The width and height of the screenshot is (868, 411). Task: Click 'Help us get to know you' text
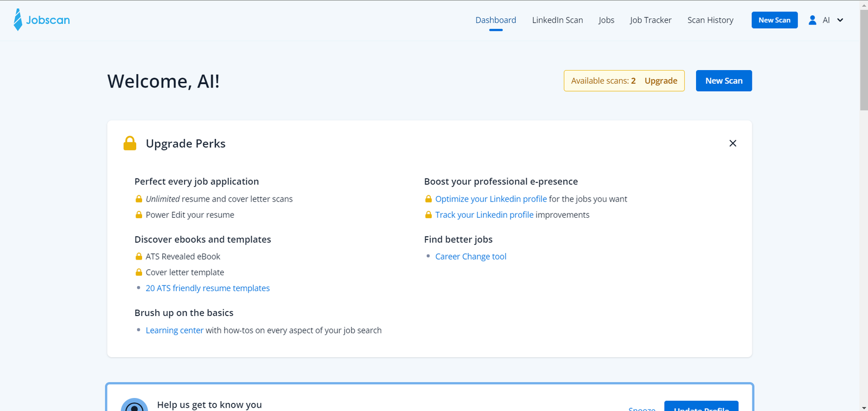[x=209, y=404]
